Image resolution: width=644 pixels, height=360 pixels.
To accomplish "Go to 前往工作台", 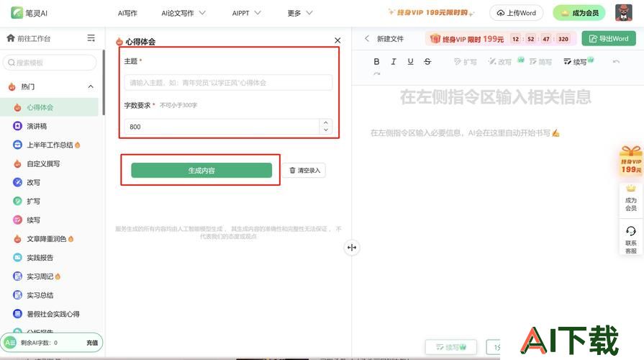I will point(29,38).
